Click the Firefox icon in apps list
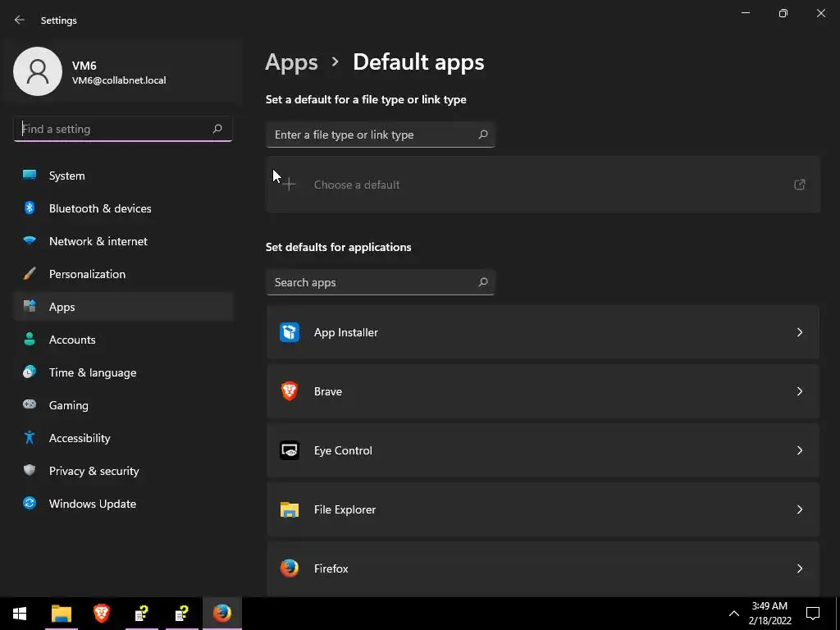 (290, 568)
